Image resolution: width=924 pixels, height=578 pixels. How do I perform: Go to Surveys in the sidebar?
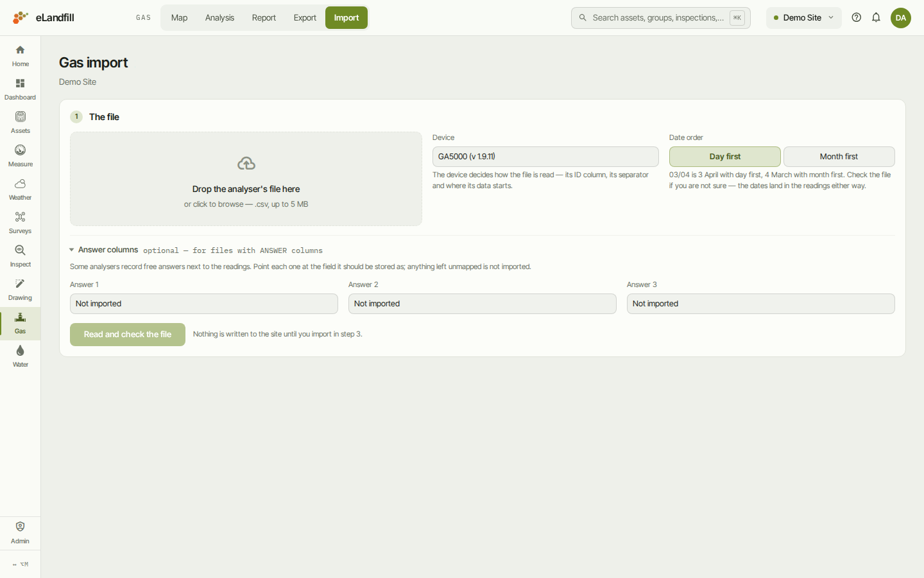(x=20, y=223)
